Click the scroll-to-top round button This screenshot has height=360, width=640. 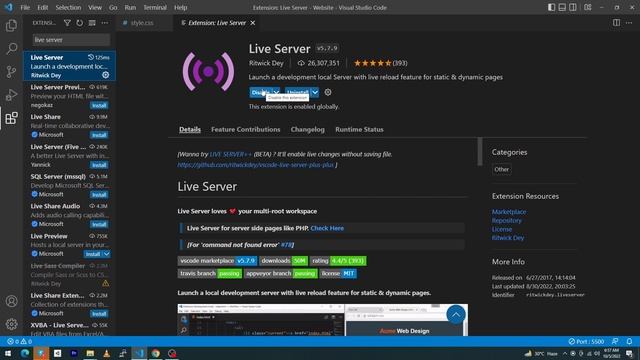click(x=456, y=315)
